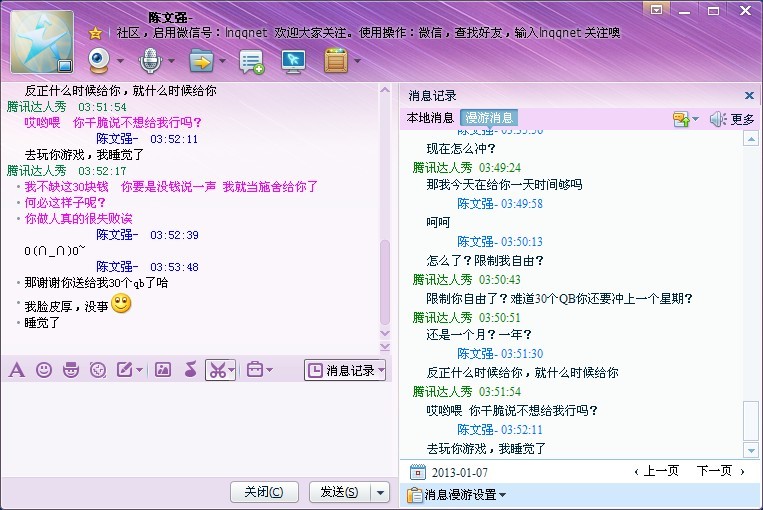Click message 何必这样子呢？

65,202
